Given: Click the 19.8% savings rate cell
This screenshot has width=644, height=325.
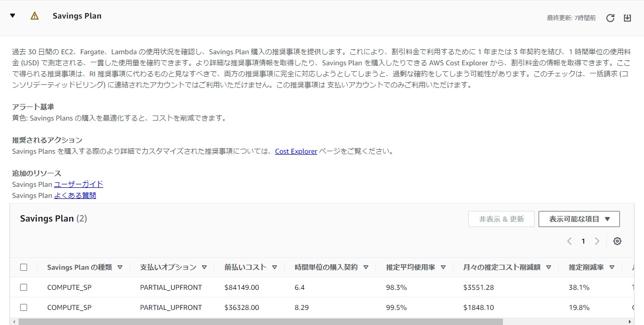Looking at the screenshot, I should 579,307.
